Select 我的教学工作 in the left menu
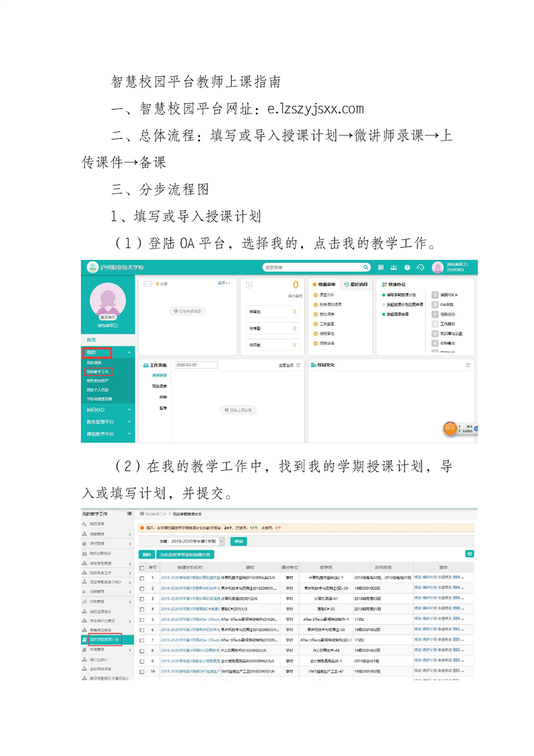 tap(98, 371)
